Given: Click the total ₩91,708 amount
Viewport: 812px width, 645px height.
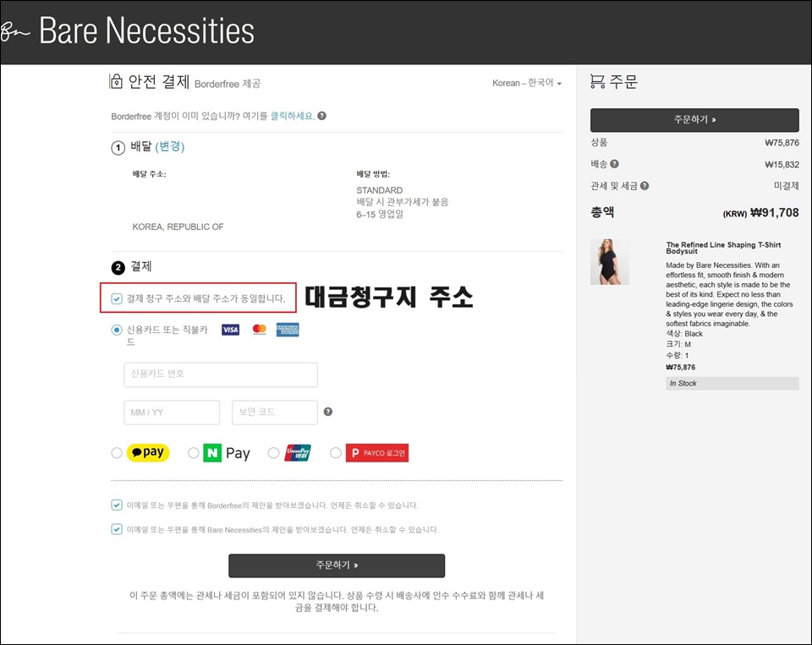Looking at the screenshot, I should (774, 213).
